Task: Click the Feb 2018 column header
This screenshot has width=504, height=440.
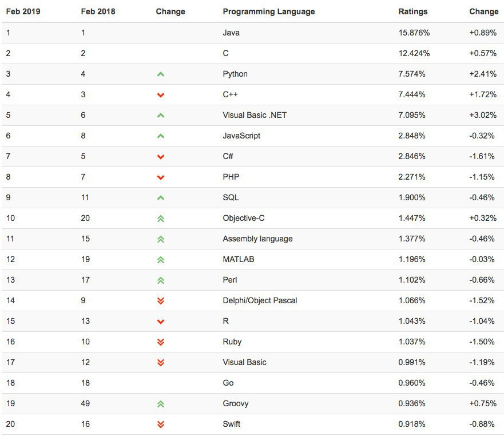Action: tap(98, 11)
